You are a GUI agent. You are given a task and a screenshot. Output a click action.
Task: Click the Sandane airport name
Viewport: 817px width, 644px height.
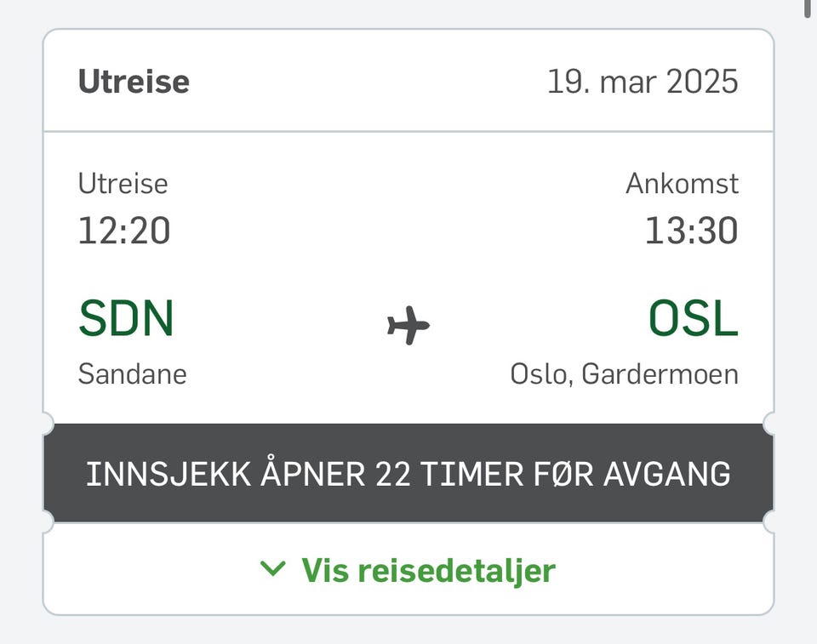click(132, 373)
